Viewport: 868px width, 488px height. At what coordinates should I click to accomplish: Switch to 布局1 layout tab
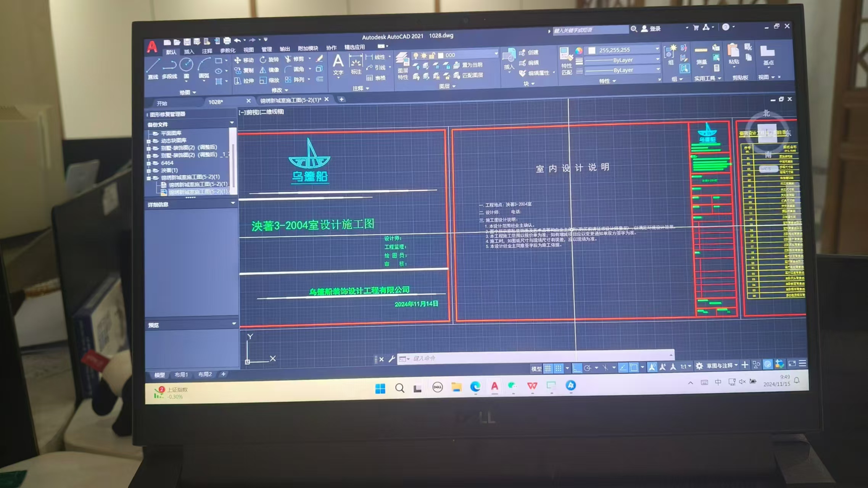point(181,375)
